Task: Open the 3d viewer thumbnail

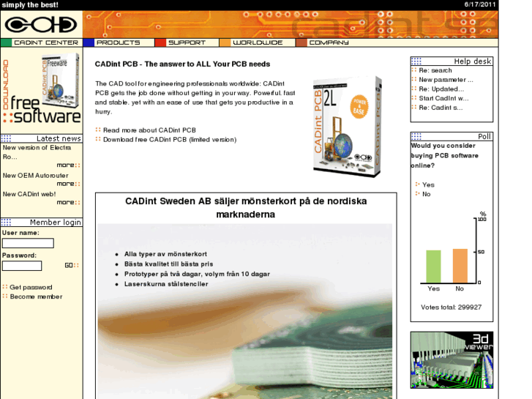Action: (452, 360)
